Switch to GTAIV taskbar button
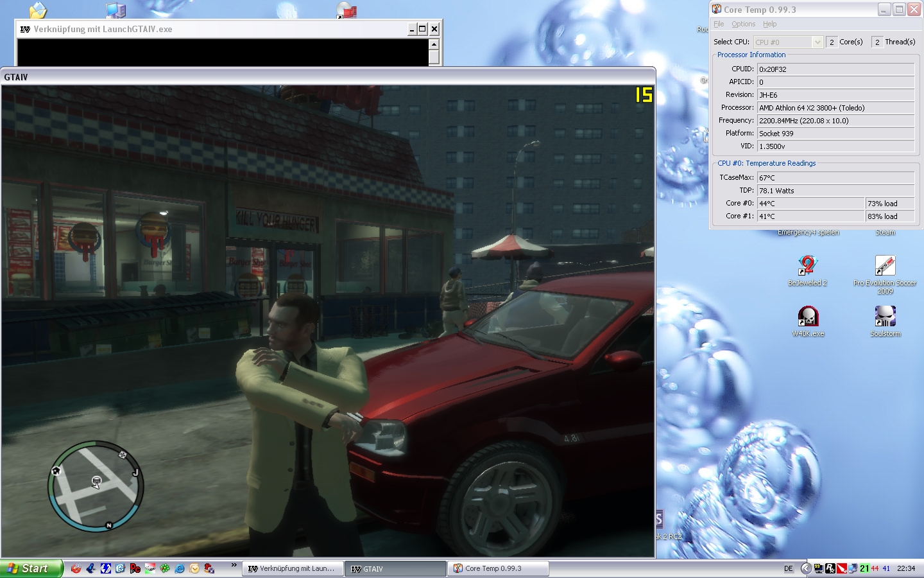 [395, 568]
